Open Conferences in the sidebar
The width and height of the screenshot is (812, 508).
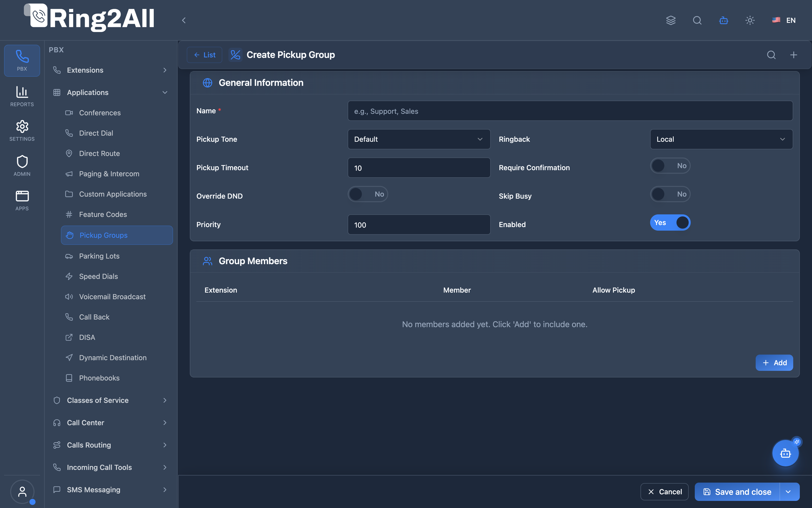(116, 113)
